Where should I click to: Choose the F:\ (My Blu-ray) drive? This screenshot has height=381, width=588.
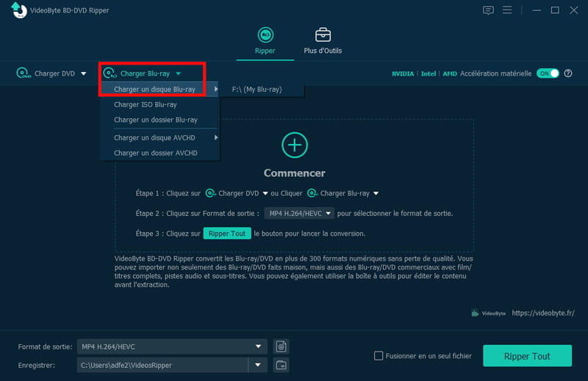(x=257, y=89)
